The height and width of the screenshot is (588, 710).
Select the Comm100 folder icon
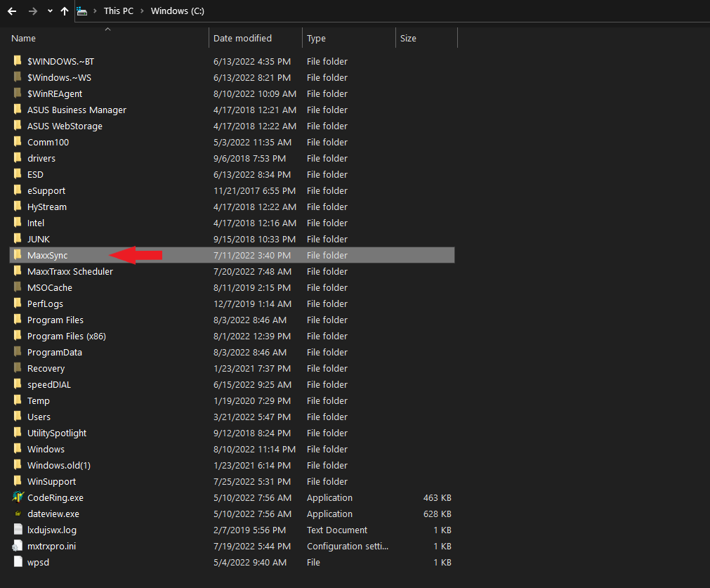(x=18, y=142)
